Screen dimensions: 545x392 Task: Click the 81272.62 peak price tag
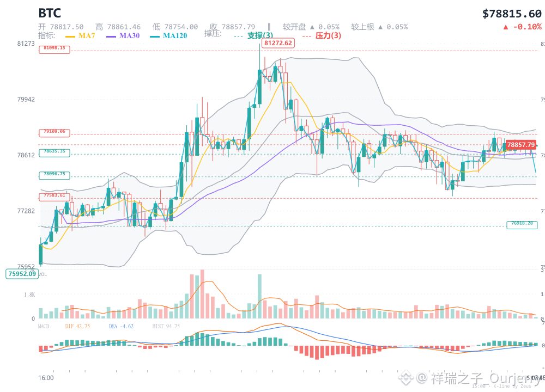click(x=278, y=43)
